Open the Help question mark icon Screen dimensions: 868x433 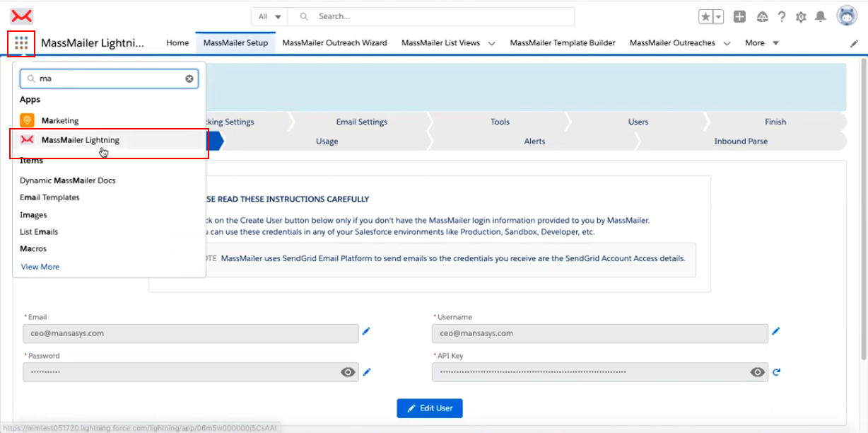pos(782,16)
